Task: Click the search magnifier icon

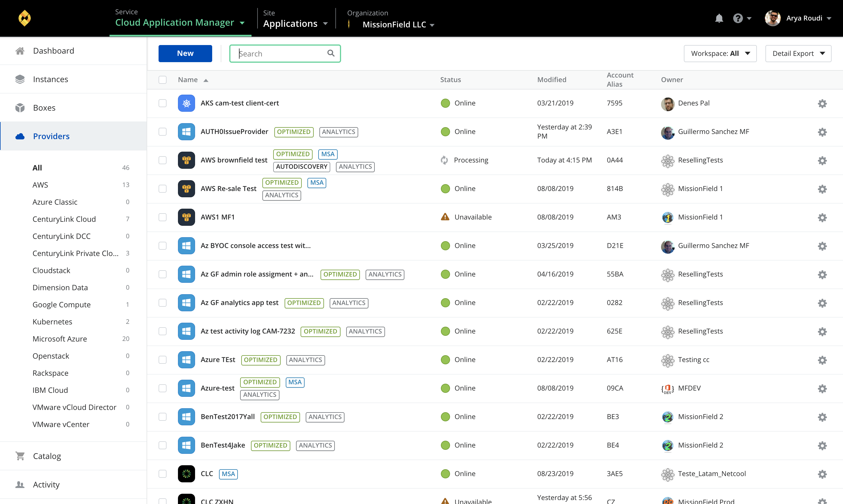Action: pyautogui.click(x=331, y=53)
